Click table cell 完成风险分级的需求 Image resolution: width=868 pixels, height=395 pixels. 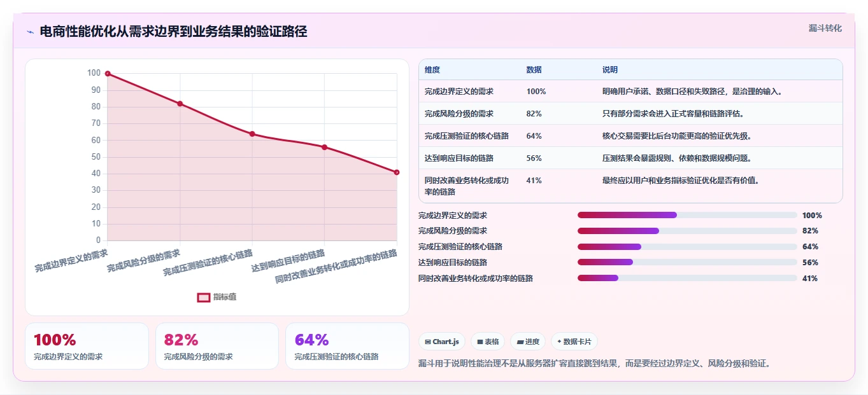point(459,114)
